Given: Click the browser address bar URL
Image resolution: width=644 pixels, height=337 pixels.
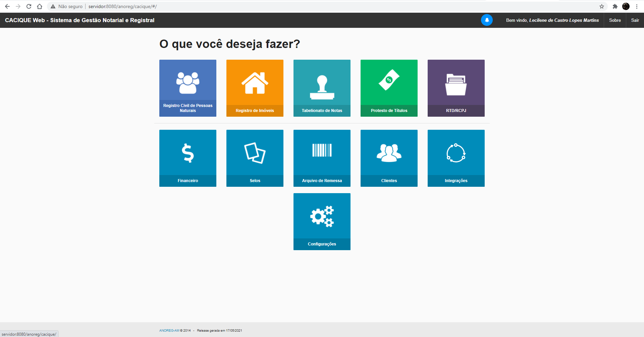Looking at the screenshot, I should (x=122, y=6).
